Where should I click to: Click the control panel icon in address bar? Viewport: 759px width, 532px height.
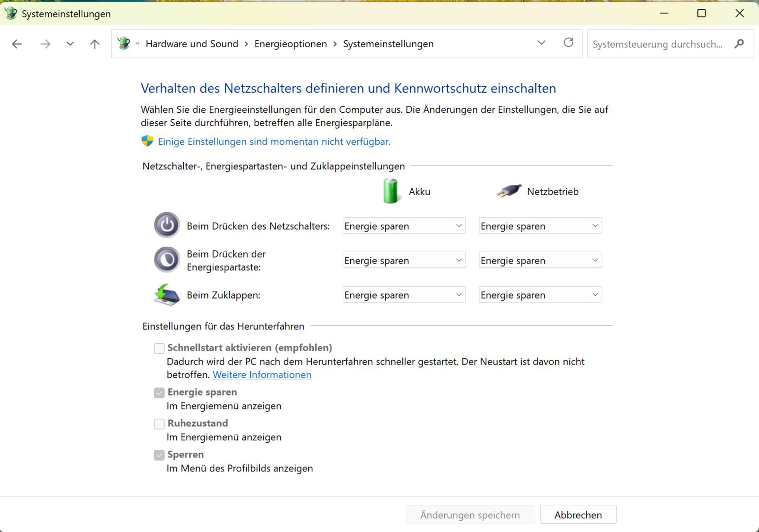[124, 43]
